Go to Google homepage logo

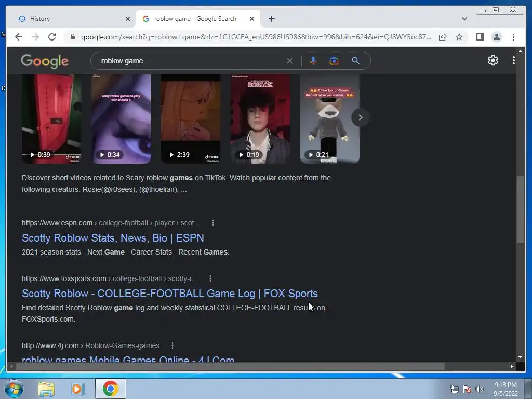45,61
